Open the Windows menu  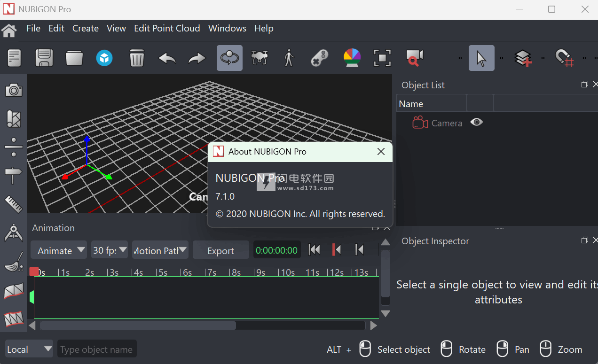[x=227, y=29]
